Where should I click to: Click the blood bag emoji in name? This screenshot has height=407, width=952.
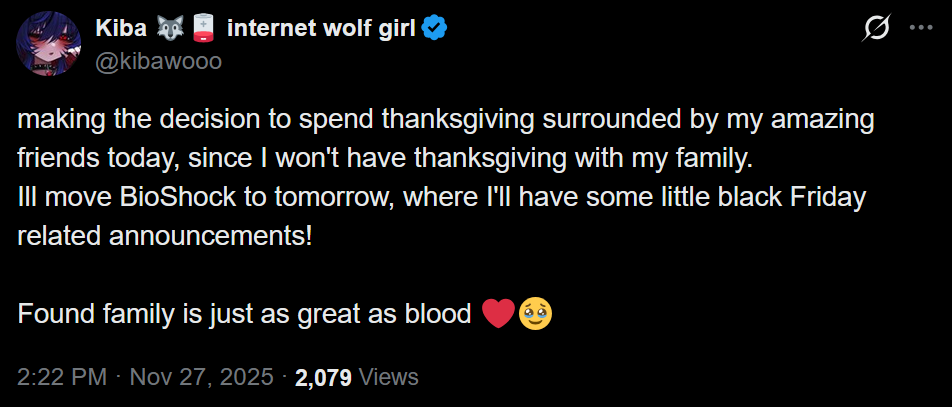point(203,30)
